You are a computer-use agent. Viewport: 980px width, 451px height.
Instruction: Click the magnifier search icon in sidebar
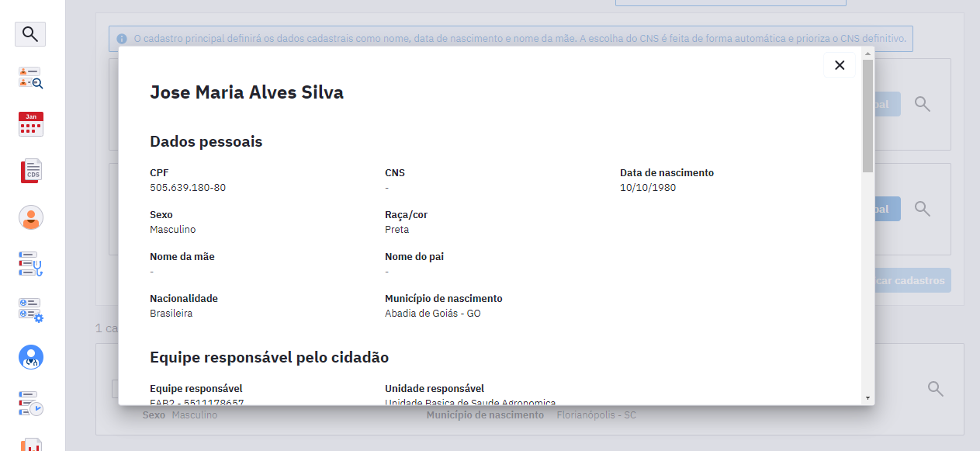[x=30, y=34]
